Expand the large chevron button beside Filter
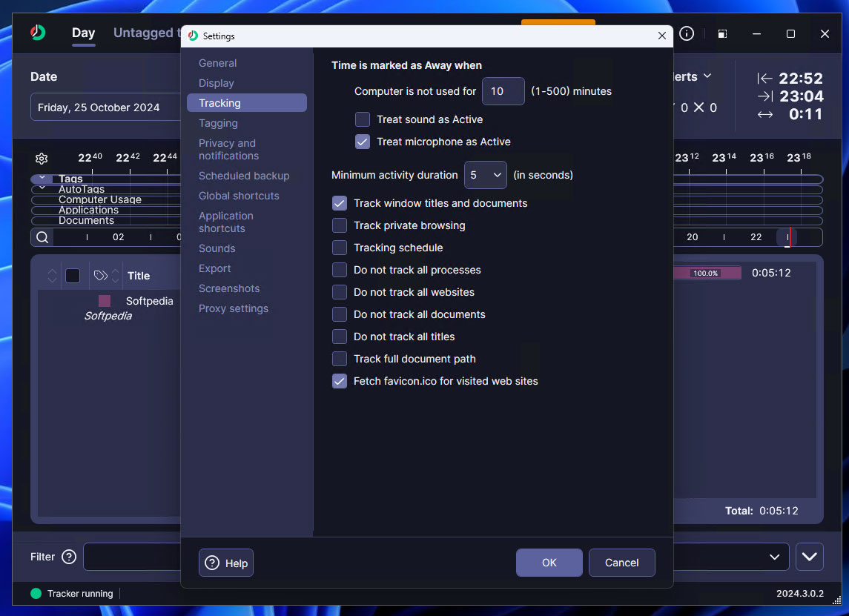Image resolution: width=849 pixels, height=616 pixels. [809, 557]
